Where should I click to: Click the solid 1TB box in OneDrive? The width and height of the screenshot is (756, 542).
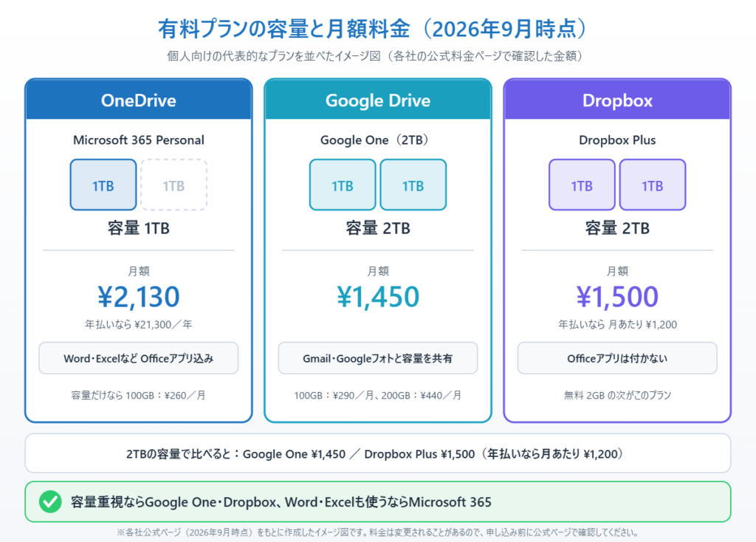coord(103,185)
